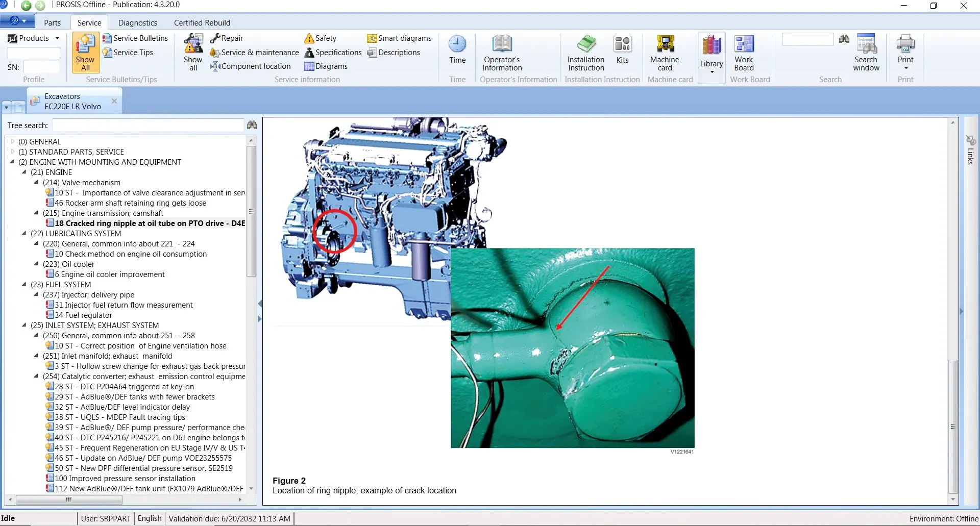Click Service Bulletins button
Image resolution: width=980 pixels, height=526 pixels.
[135, 38]
